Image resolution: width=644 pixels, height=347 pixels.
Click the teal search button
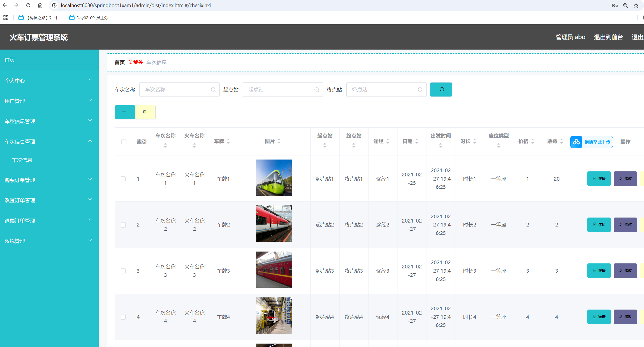click(x=441, y=89)
